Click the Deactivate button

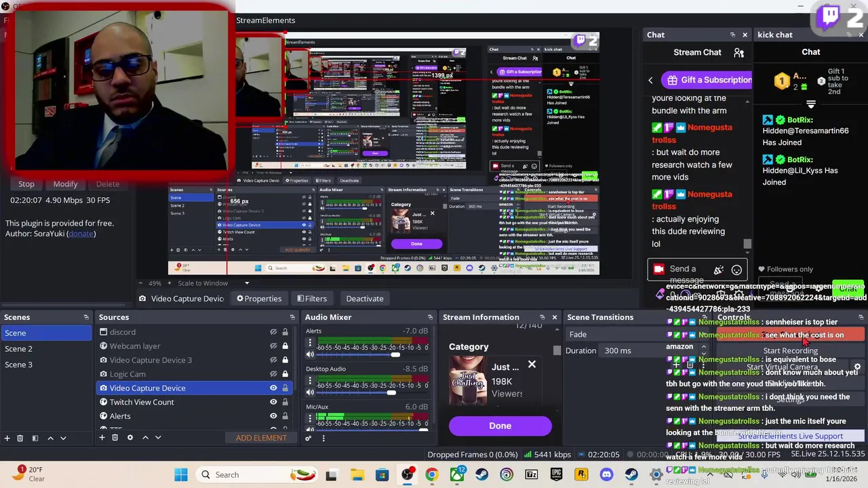(x=365, y=298)
